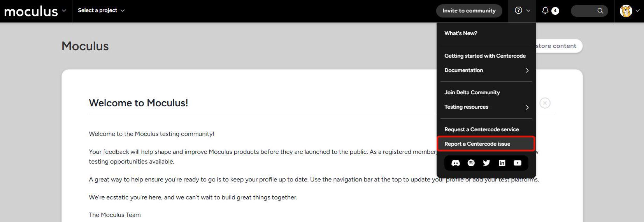This screenshot has height=222, width=644.
Task: Open the YouTube icon link
Action: [518, 163]
